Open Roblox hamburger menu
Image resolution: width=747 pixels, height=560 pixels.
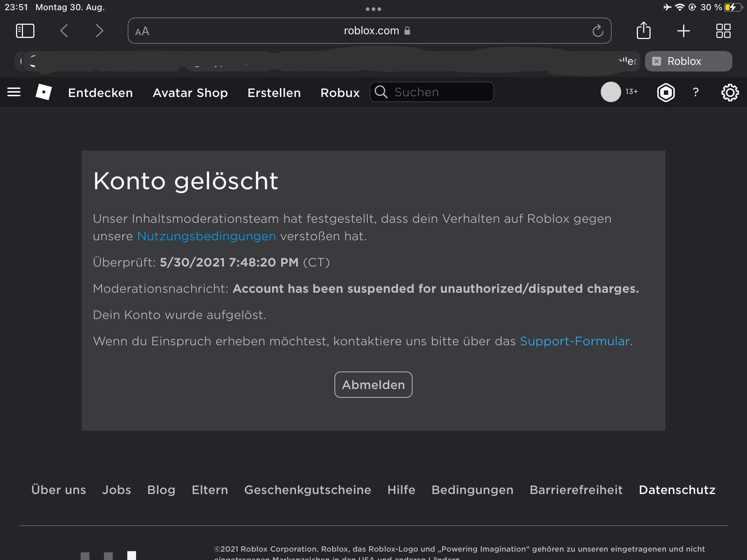point(14,92)
